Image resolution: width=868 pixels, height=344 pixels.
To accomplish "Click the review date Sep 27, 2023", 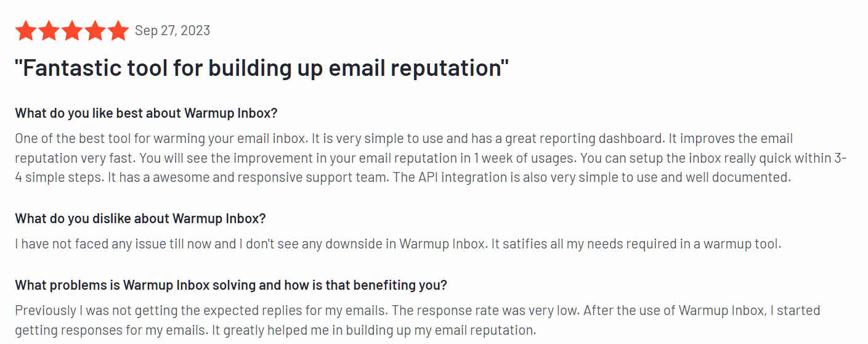I will pos(172,31).
